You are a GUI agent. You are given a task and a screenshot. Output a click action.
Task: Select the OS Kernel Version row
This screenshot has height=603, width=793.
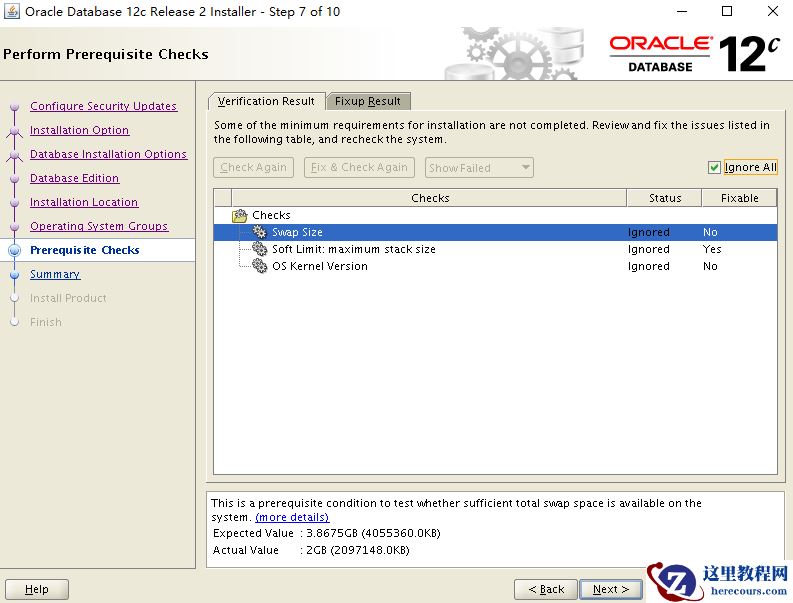pyautogui.click(x=495, y=266)
